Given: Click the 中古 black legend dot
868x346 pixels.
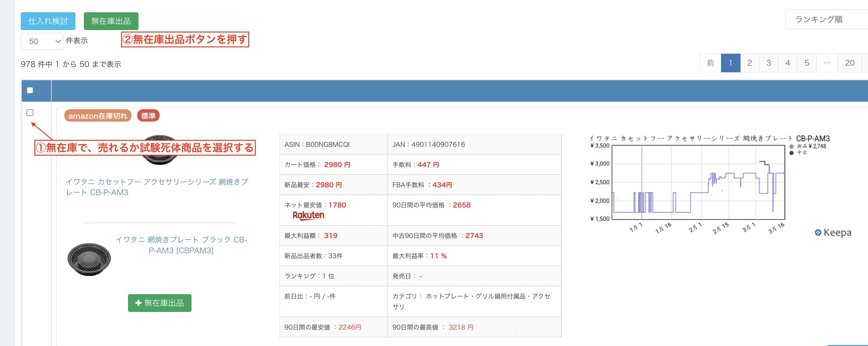Looking at the screenshot, I should click(791, 153).
